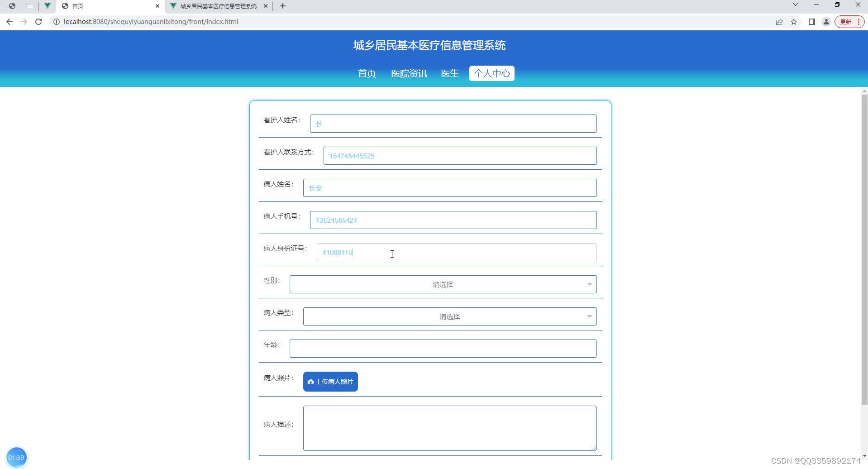Viewport: 868px width, 469px height.
Task: Close the 首页 tab
Action: click(x=157, y=6)
